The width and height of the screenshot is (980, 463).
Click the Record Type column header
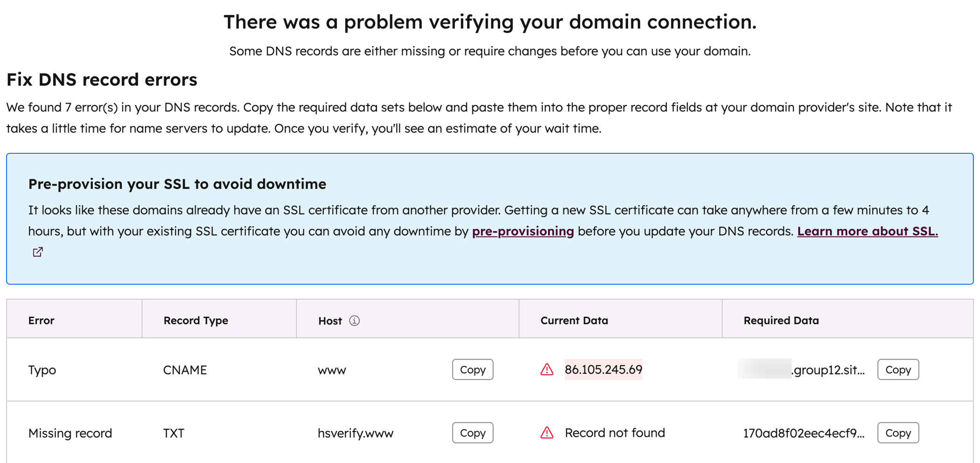(196, 320)
